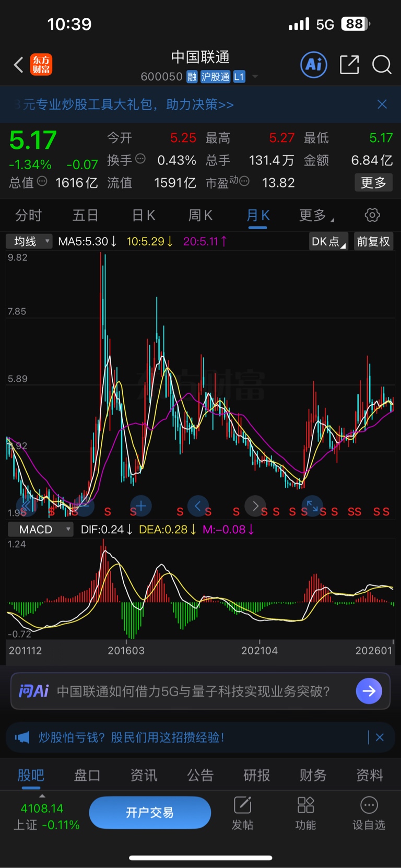Expand the stock title dropdown arrow
401x868 pixels.
point(255,77)
